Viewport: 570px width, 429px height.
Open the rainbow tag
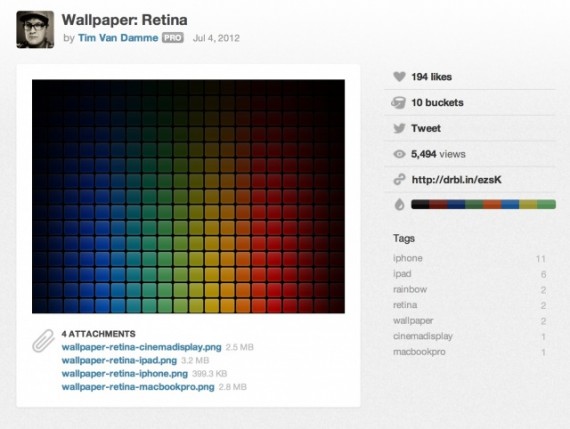(410, 289)
